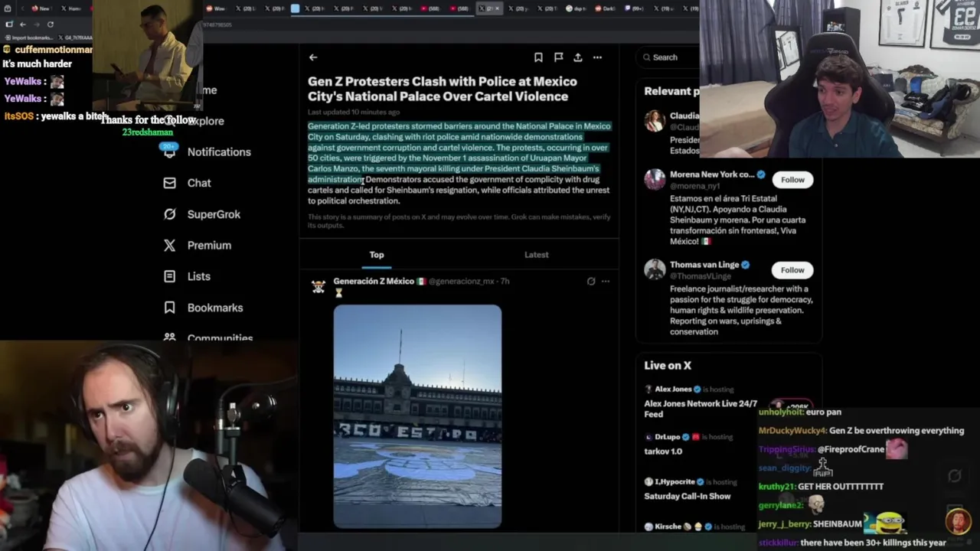Click @morena_ny1 handle
This screenshot has width=980, height=551.
pos(695,186)
